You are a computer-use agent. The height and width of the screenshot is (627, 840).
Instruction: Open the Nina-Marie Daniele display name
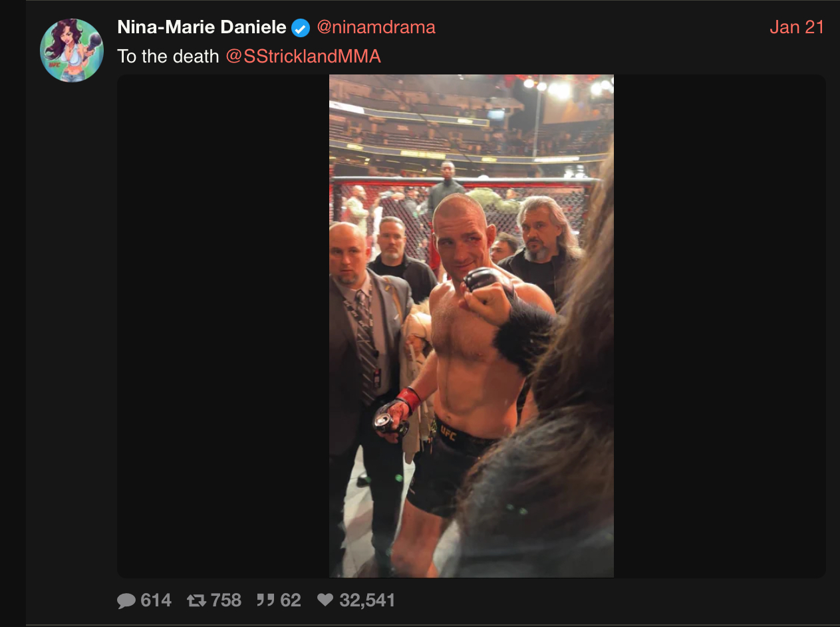point(202,27)
